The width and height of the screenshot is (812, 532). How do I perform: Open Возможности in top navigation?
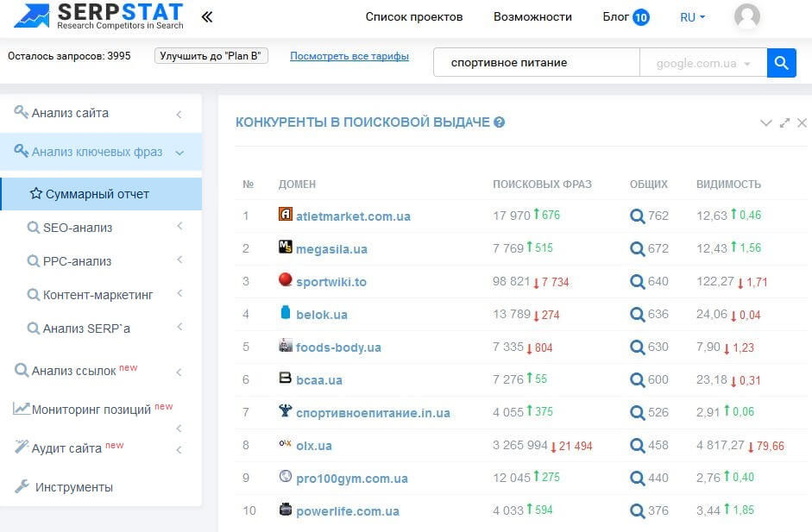point(532,16)
